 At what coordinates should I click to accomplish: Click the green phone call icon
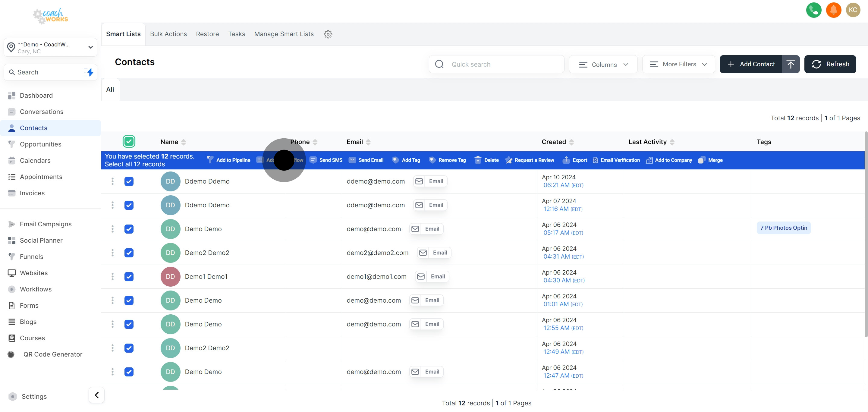(x=813, y=10)
